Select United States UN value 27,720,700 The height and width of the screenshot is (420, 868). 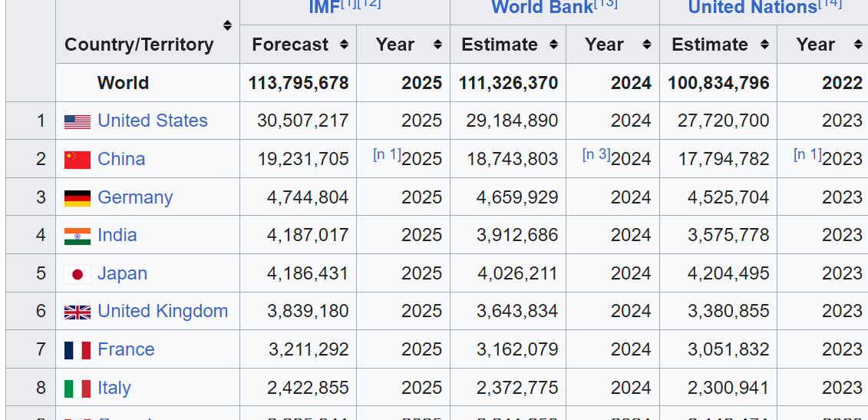pyautogui.click(x=723, y=121)
